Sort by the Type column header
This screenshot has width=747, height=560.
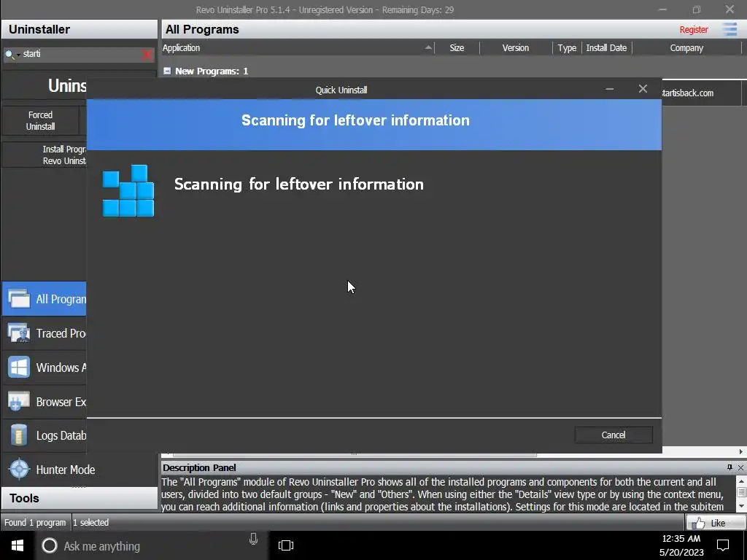(567, 47)
